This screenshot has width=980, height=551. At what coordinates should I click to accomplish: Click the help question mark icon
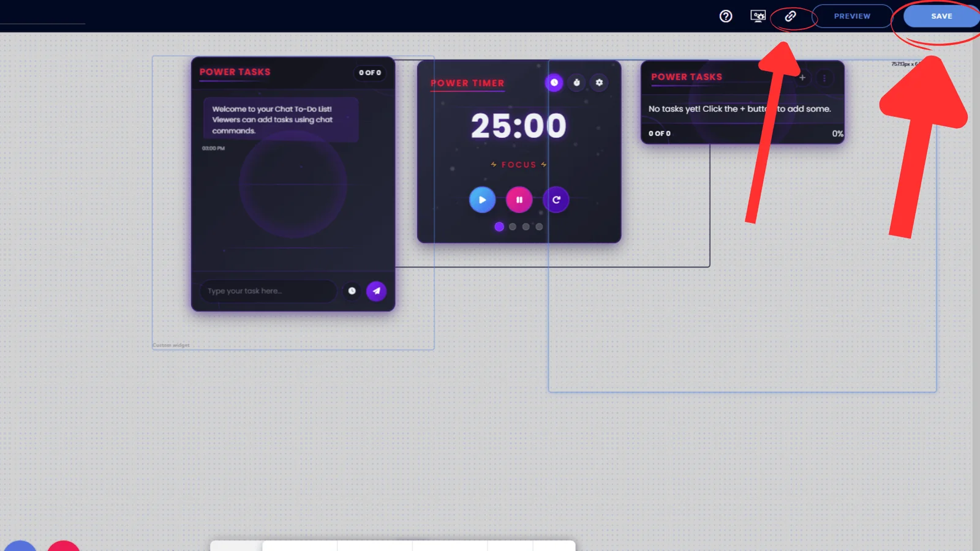pyautogui.click(x=726, y=17)
